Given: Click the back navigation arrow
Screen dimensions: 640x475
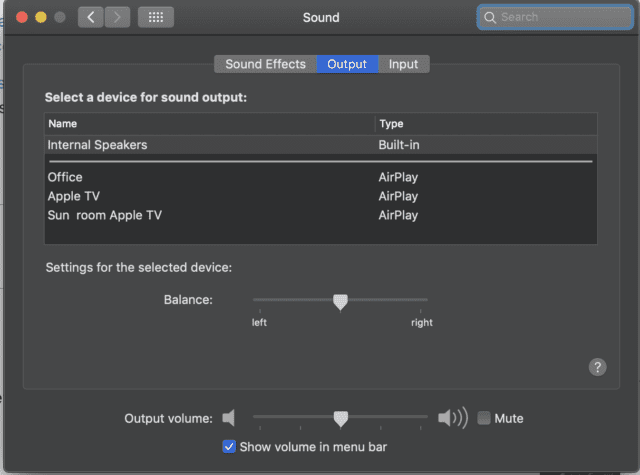Looking at the screenshot, I should pyautogui.click(x=91, y=17).
